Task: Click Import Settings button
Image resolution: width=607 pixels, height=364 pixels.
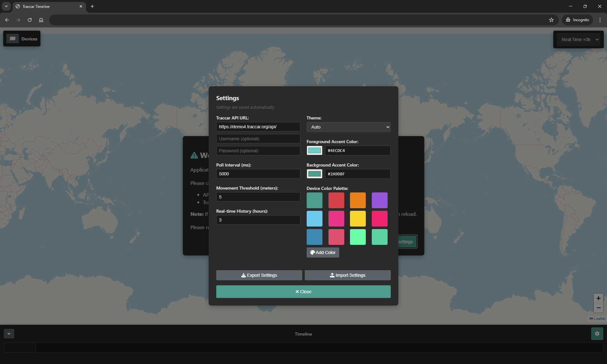Action: [x=347, y=275]
